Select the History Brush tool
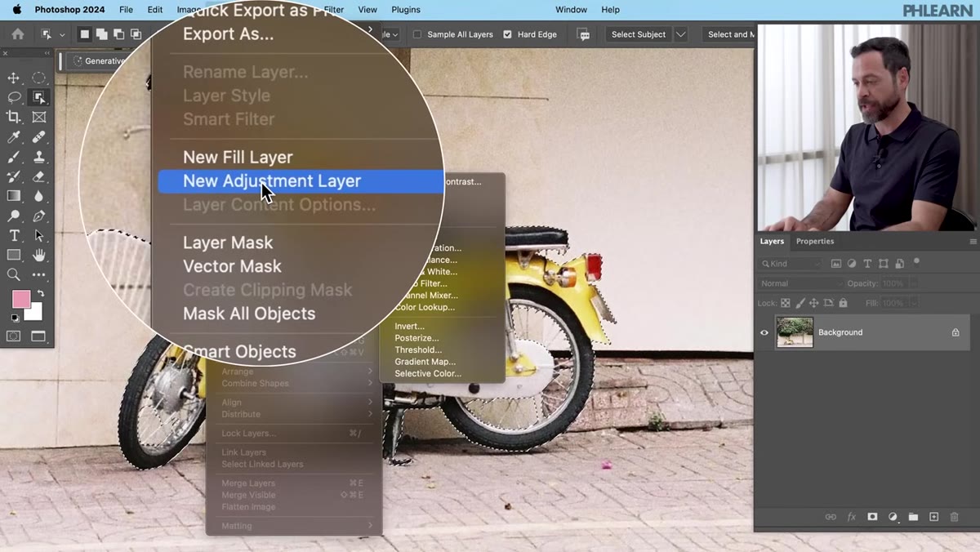The height and width of the screenshot is (552, 980). coord(14,176)
